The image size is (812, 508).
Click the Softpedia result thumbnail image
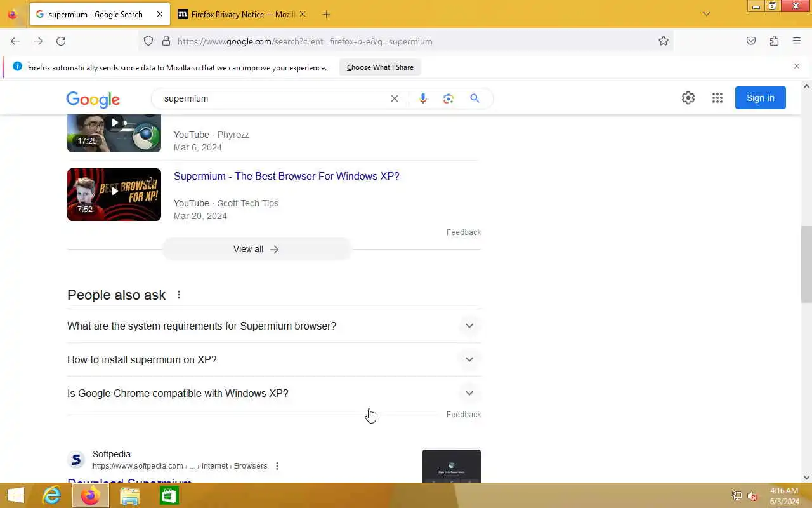coord(452,466)
